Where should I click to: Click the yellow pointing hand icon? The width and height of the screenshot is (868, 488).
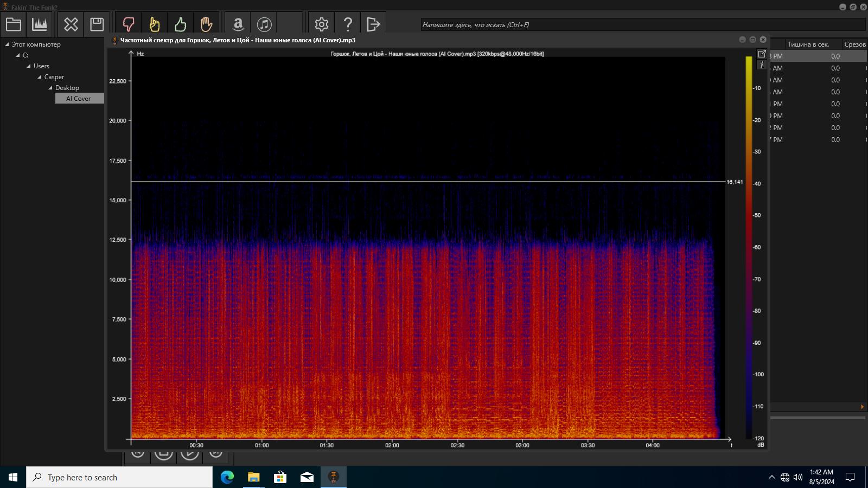[155, 24]
